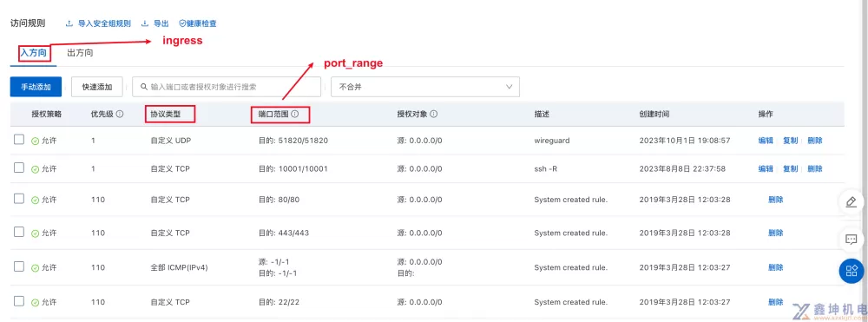Tick the checkbox for the 443/443 rule
The image size is (868, 322).
point(19,232)
